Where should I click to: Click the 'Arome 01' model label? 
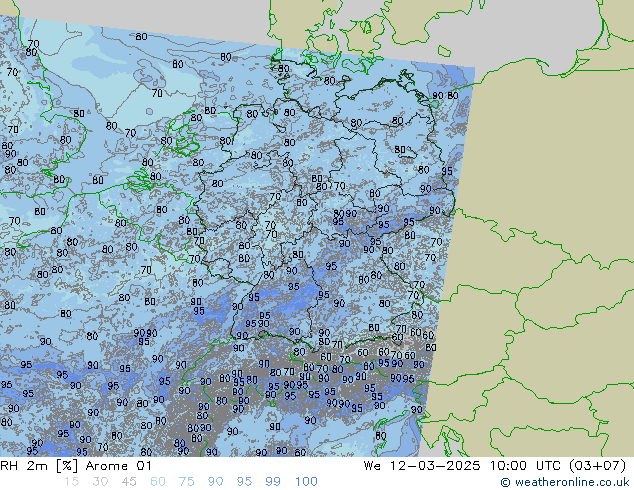(118, 466)
